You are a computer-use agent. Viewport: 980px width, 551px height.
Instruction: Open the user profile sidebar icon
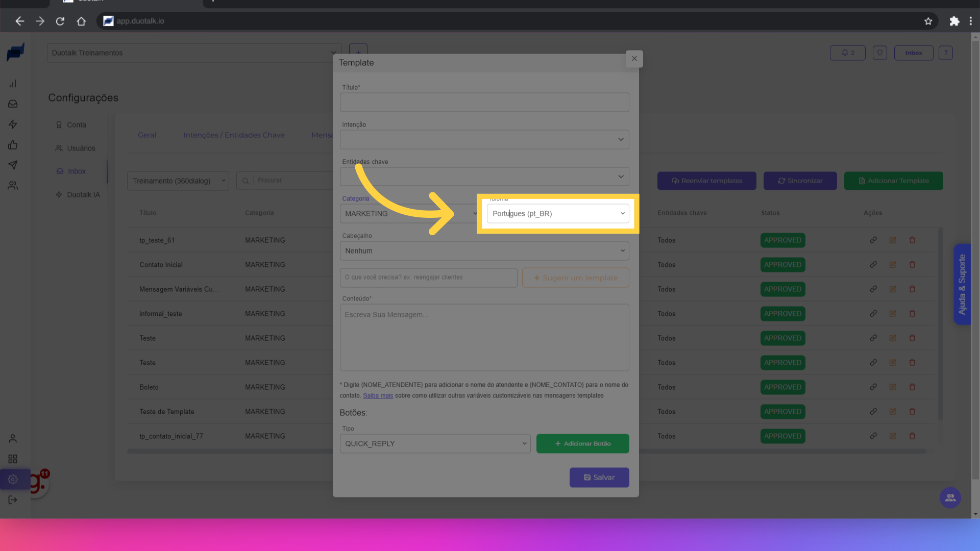pyautogui.click(x=13, y=439)
